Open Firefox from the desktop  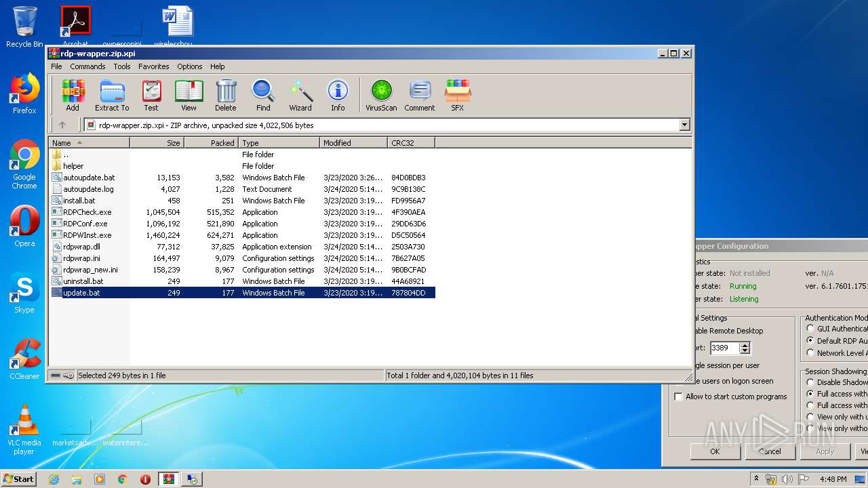point(24,94)
